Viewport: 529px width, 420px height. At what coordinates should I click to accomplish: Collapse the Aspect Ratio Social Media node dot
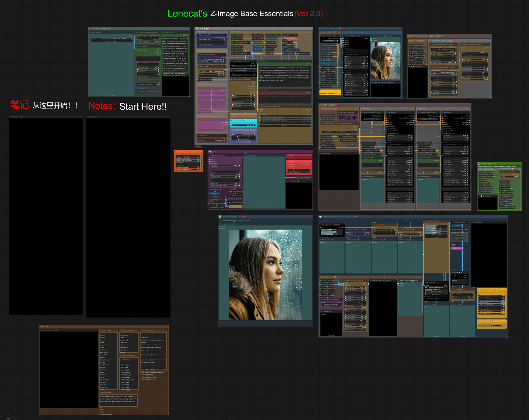click(x=231, y=80)
